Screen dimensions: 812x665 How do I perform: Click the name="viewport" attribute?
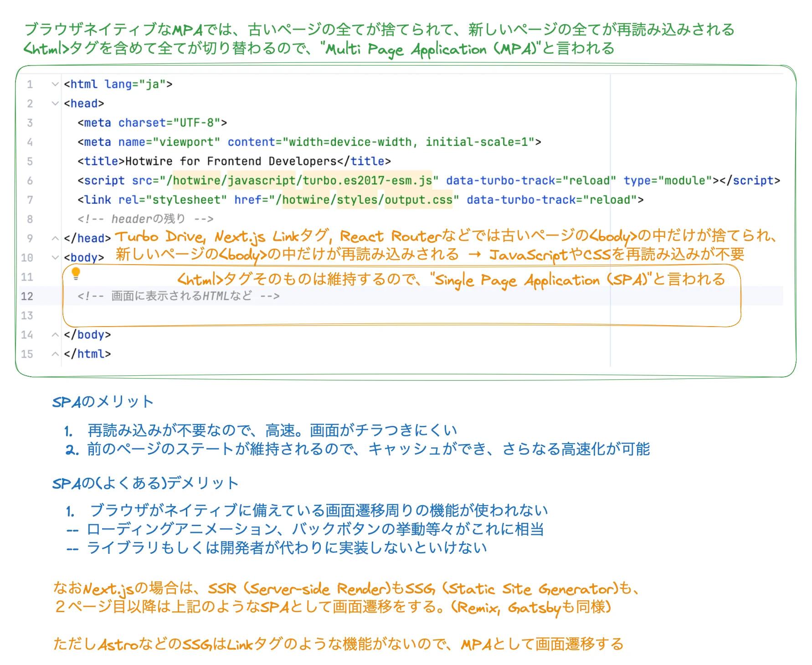[169, 142]
